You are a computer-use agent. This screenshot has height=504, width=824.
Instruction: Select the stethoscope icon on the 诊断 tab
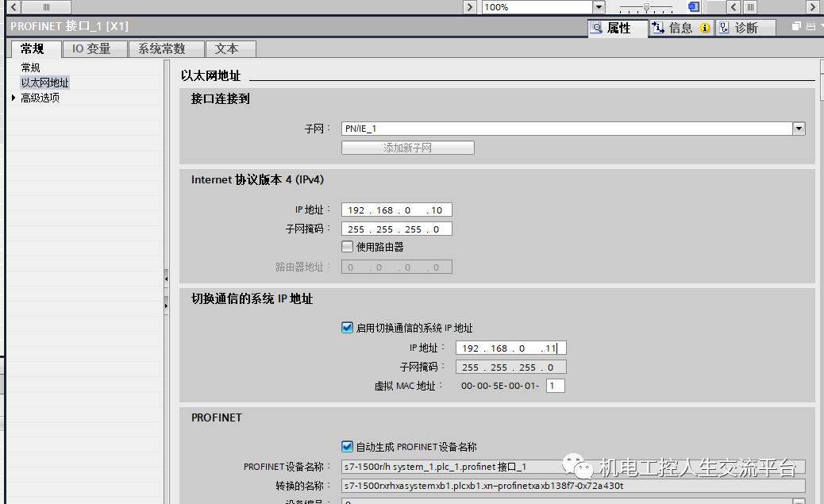click(x=724, y=28)
